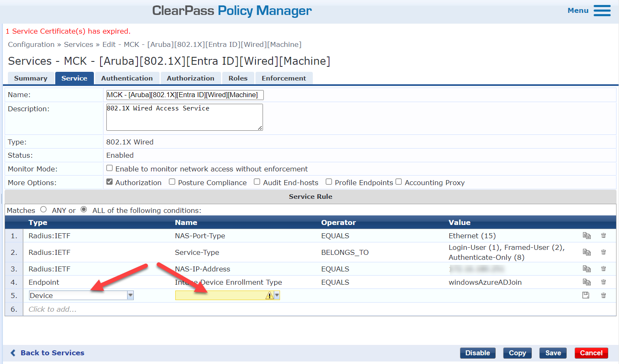
Task: Enable the Accounting Proxy option
Action: tap(399, 182)
